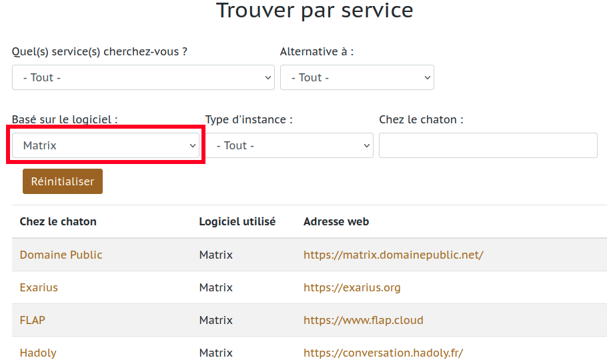
Task: Open the 'Basé sur le logiciel' Matrix dropdown
Action: [x=105, y=145]
